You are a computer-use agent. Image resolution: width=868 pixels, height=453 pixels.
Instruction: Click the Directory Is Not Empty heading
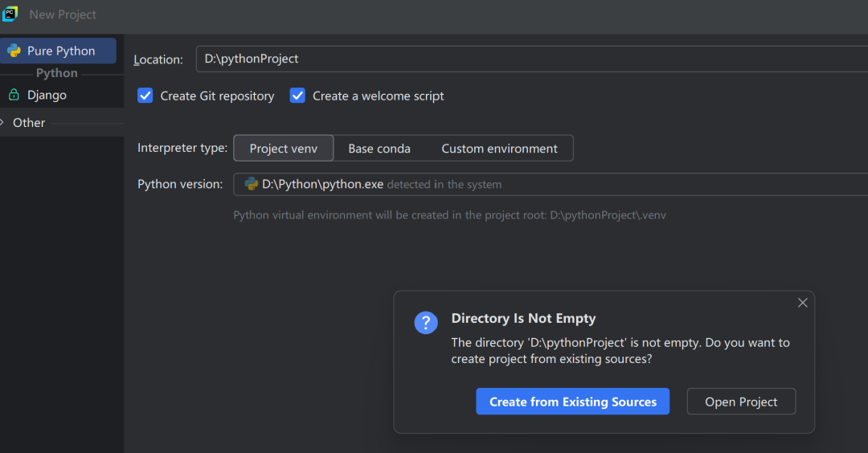tap(523, 318)
